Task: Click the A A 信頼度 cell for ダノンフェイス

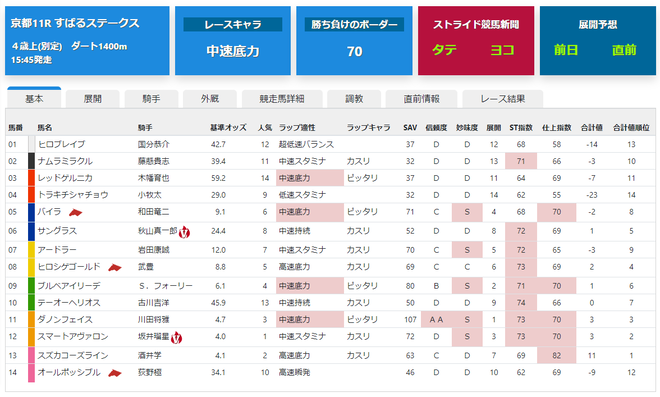Action: point(436,320)
